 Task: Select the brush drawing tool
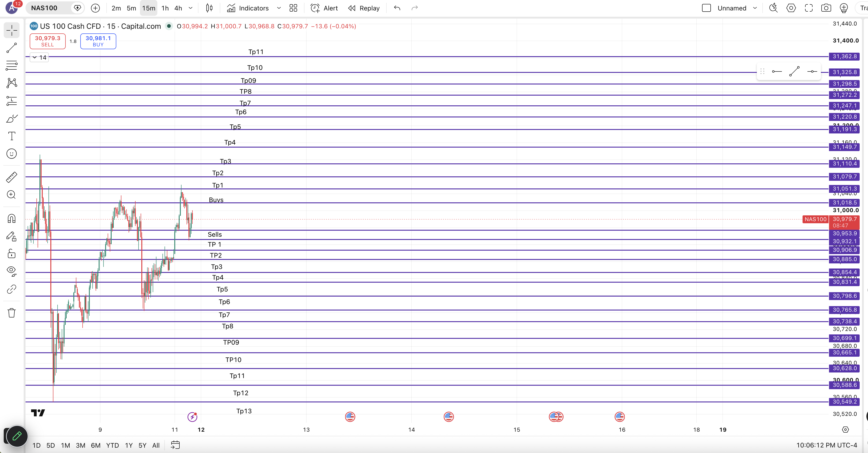coord(11,119)
